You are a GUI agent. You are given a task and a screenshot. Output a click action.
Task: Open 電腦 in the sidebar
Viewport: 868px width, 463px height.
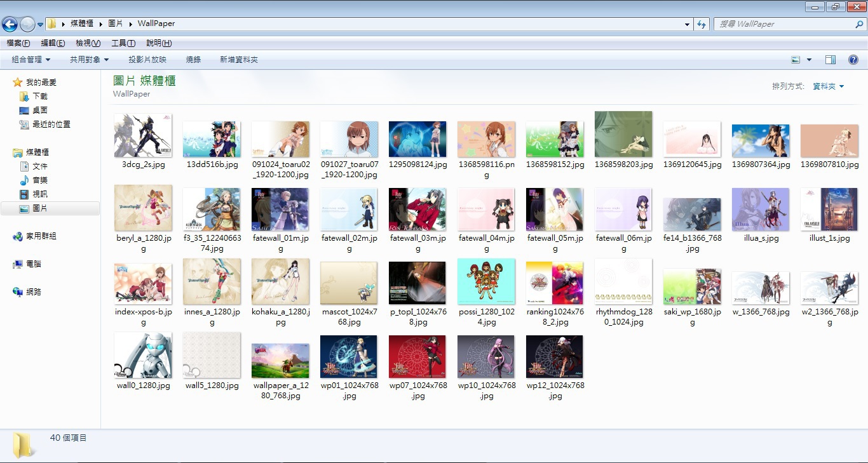tap(34, 264)
